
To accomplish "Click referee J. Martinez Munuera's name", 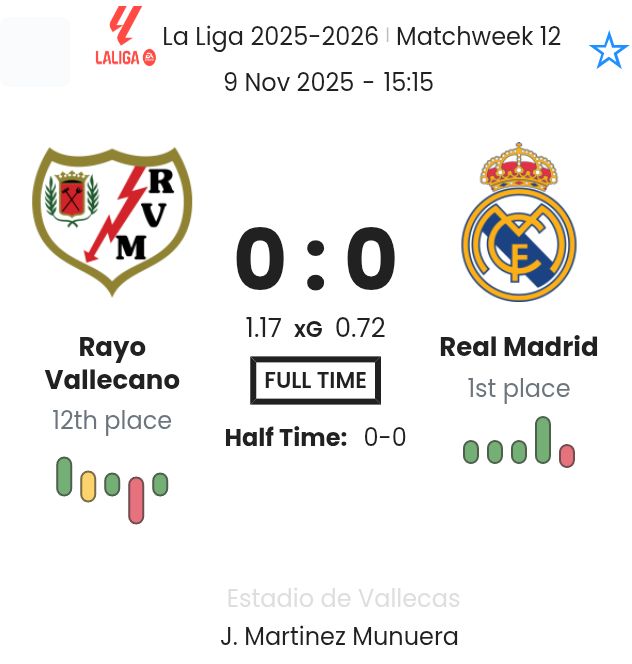I will [339, 636].
